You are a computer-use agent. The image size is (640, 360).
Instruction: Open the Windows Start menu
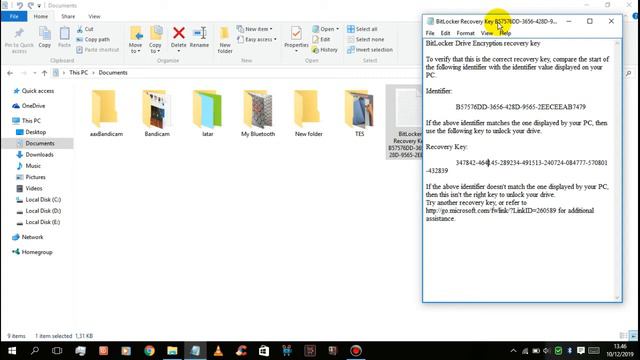(12, 351)
